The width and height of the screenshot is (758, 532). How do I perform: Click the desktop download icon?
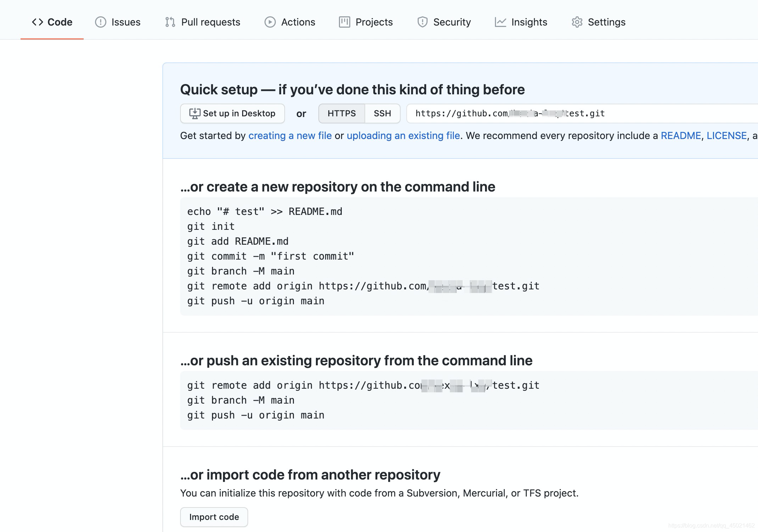pos(195,113)
